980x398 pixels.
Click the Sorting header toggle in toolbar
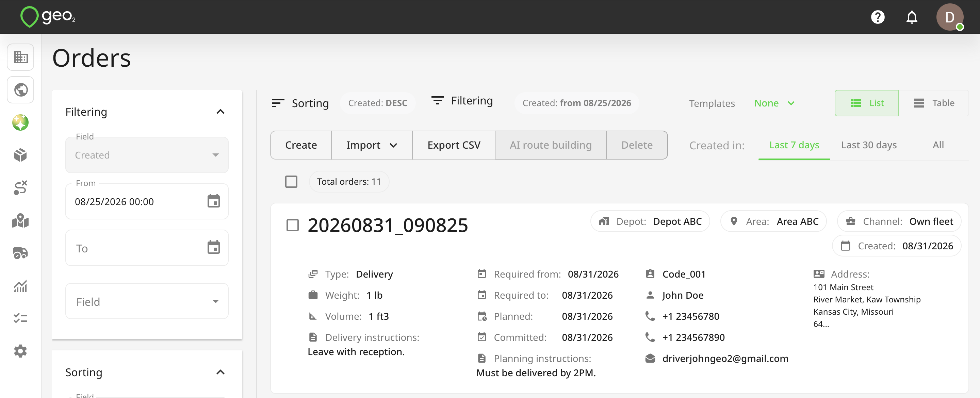tap(300, 103)
